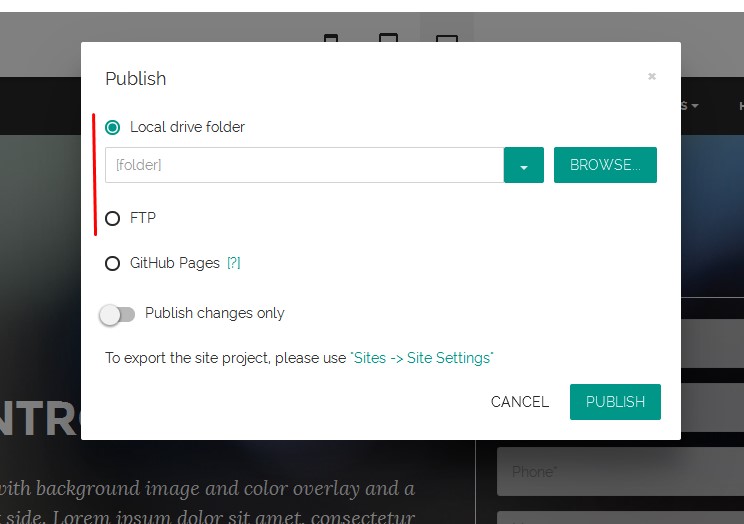Expand the recent folders dropdown arrow
The width and height of the screenshot is (744, 524).
524,165
